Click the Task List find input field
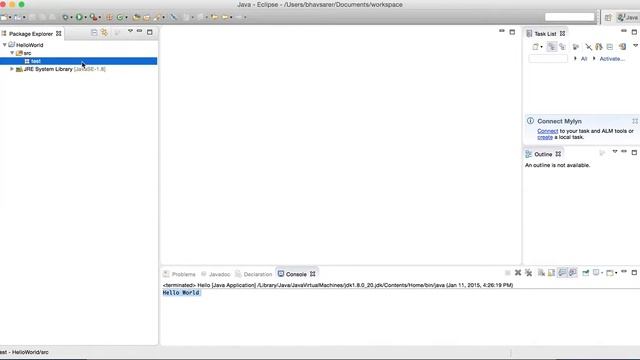 [548, 59]
